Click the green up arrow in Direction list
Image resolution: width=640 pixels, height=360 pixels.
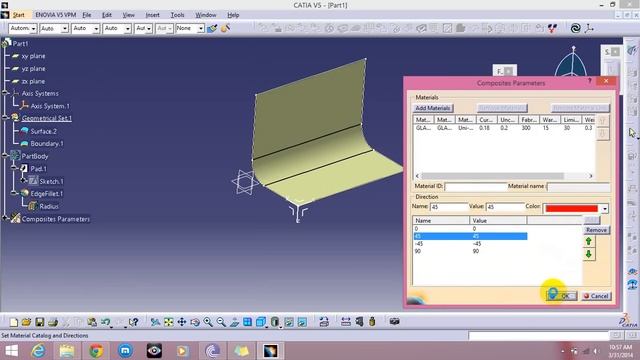point(589,241)
